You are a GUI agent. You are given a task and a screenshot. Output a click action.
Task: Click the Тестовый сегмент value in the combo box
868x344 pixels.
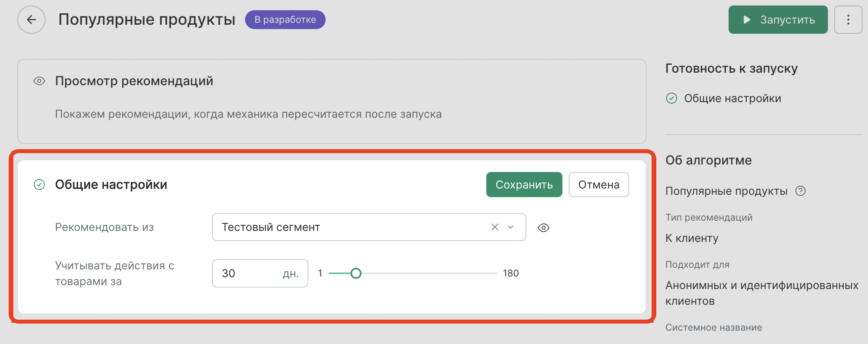pos(271,227)
